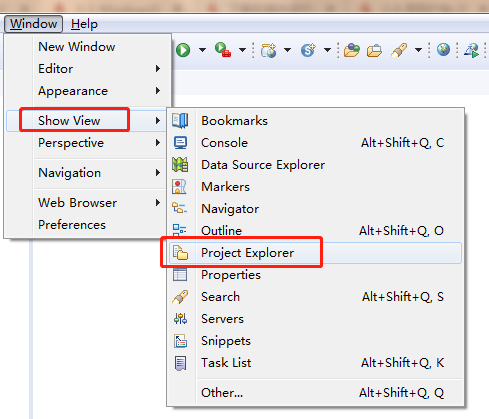Click the Open Type folder toolbar icon
The width and height of the screenshot is (489, 419).
352,50
